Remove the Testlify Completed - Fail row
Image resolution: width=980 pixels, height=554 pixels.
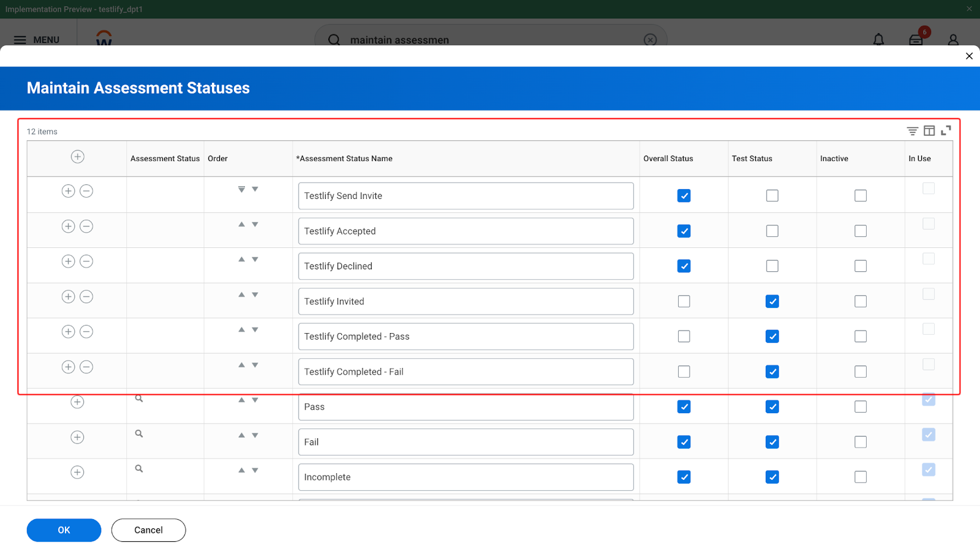[86, 367]
